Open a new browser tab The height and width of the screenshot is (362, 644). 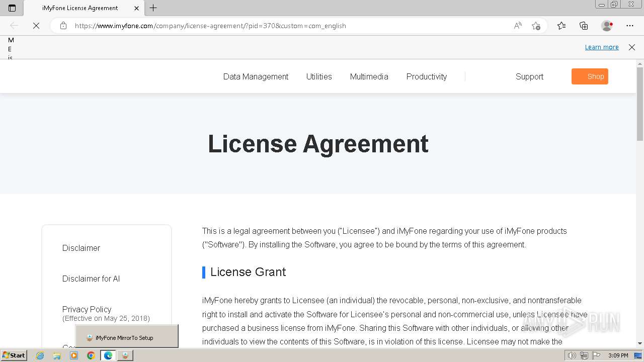[x=153, y=8]
